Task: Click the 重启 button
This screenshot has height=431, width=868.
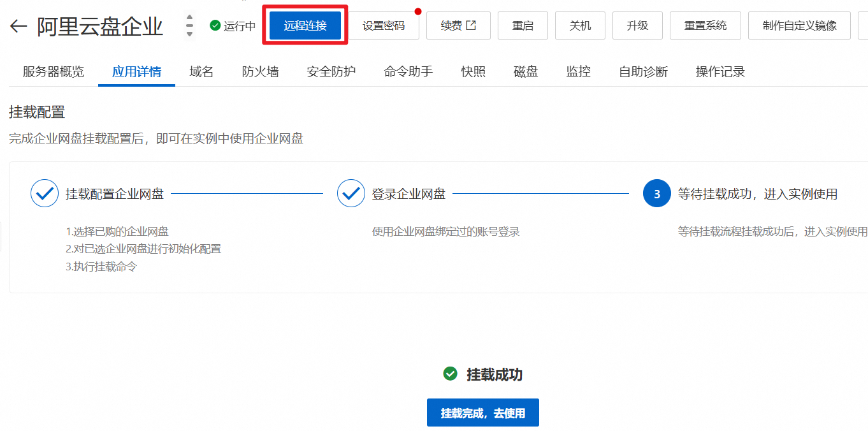Action: coord(523,26)
